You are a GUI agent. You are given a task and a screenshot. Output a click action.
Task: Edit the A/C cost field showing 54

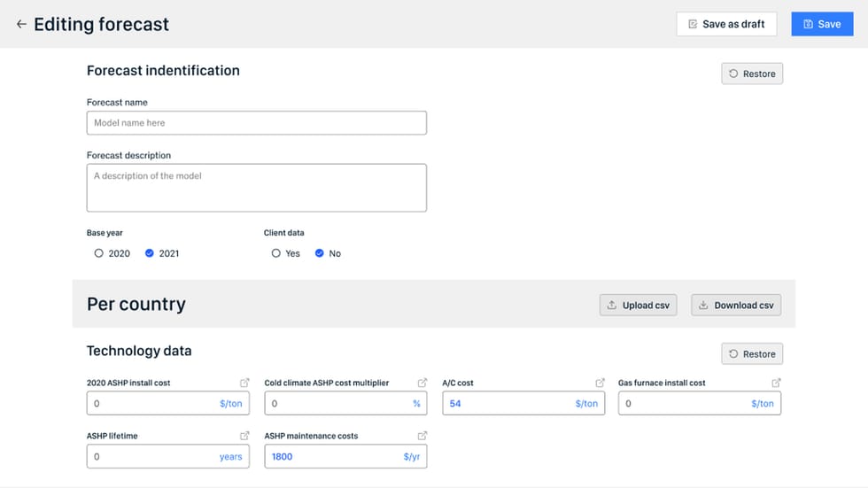(x=523, y=403)
